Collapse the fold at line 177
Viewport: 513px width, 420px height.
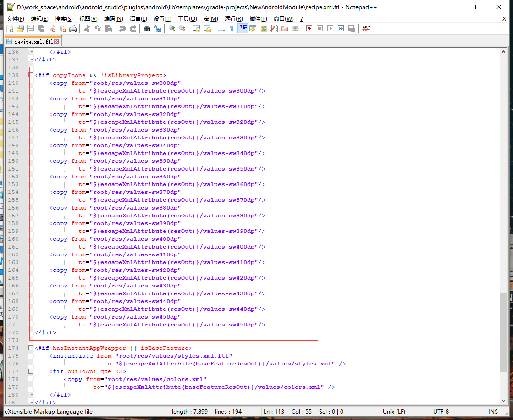click(x=31, y=371)
